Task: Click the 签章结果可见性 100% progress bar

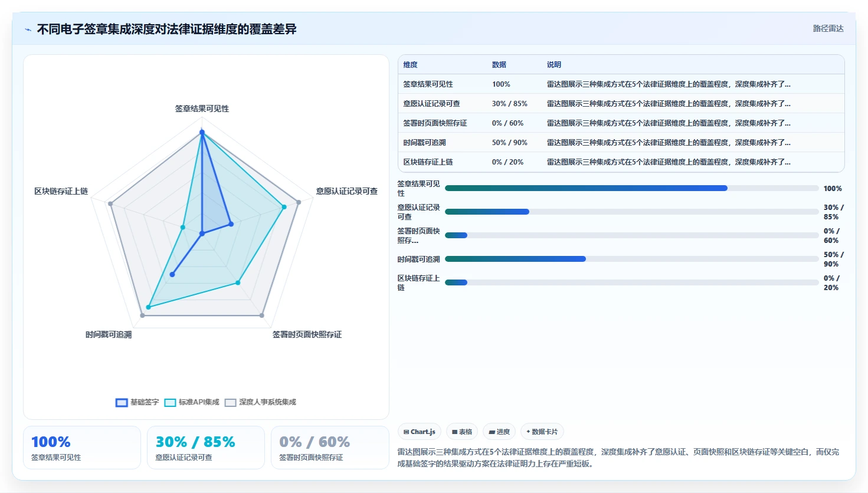Action: coord(631,188)
